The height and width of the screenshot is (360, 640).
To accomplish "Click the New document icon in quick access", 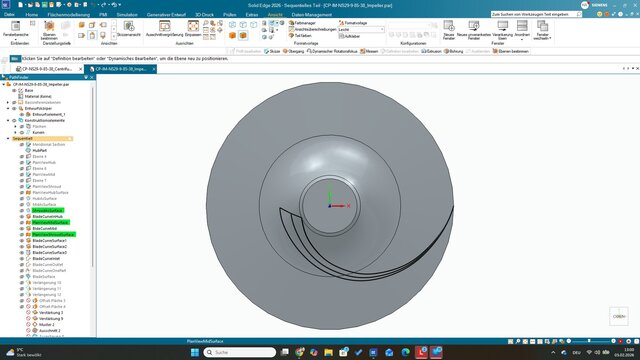I will 21,5.
